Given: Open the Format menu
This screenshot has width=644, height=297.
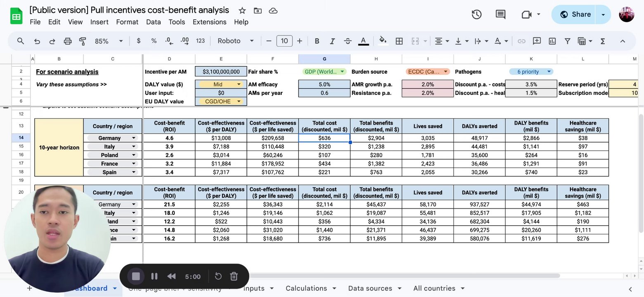Looking at the screenshot, I should (127, 22).
